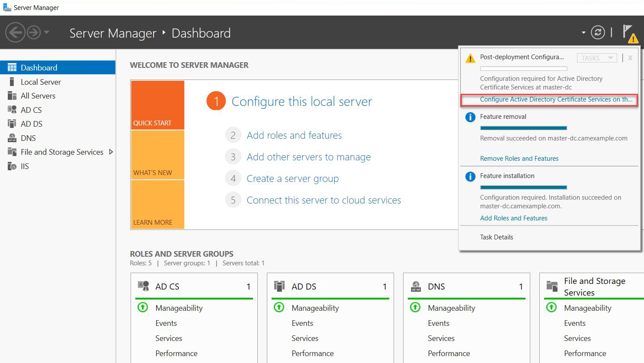
Task: Click Add Roles and Features notification link
Action: 514,218
